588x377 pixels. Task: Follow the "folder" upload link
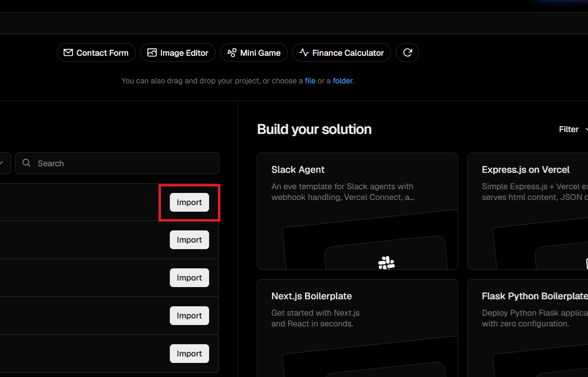(343, 81)
